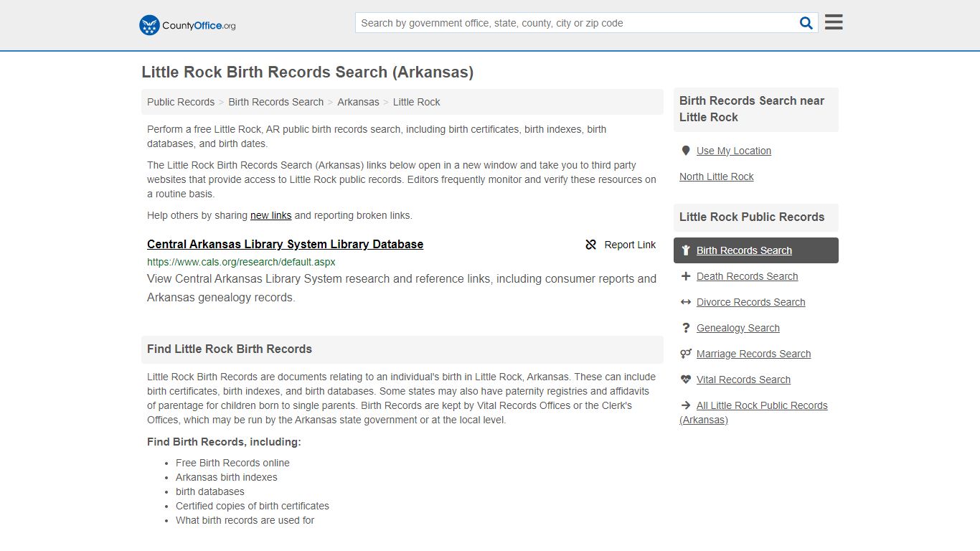Open Public Records breadcrumb
The image size is (980, 551).
point(181,102)
